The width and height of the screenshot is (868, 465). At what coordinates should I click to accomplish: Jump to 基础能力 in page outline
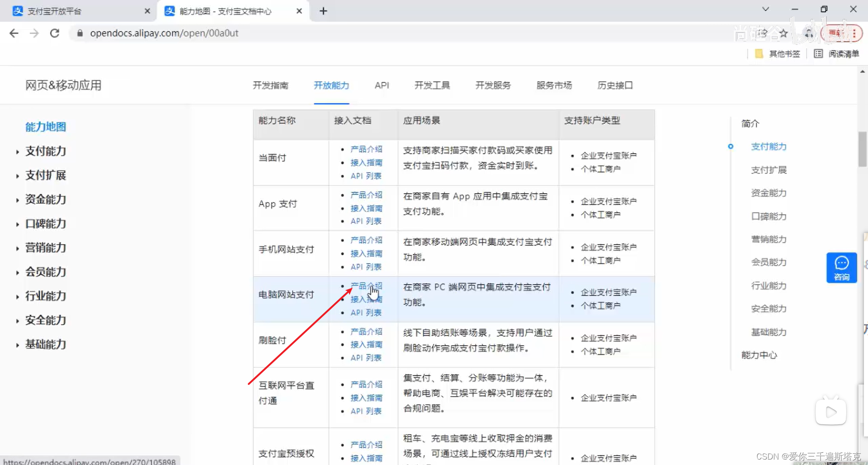point(769,332)
